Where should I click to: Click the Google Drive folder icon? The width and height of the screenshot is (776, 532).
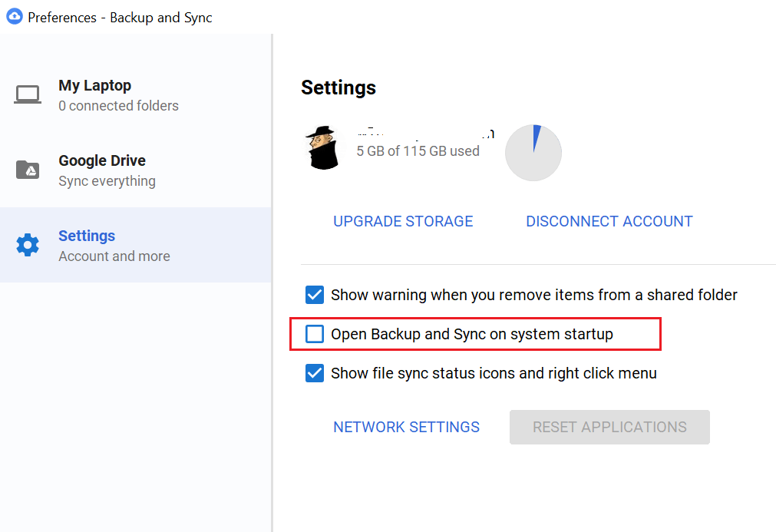pos(28,170)
